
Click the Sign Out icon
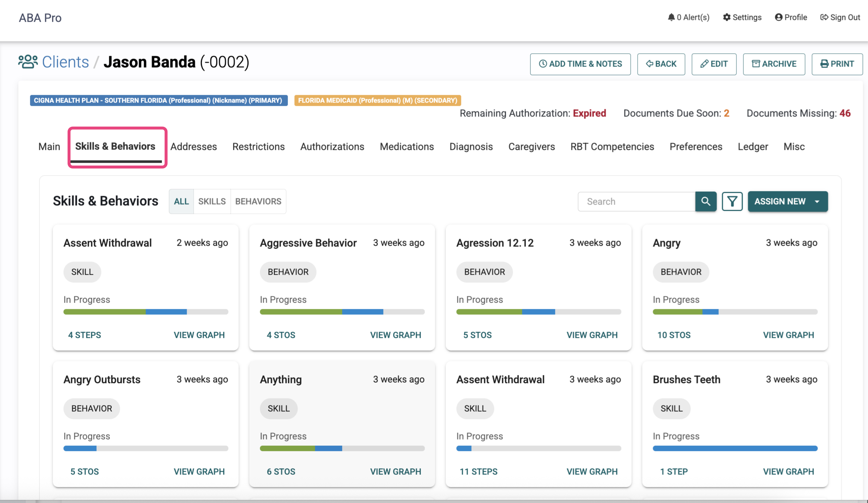click(x=824, y=17)
